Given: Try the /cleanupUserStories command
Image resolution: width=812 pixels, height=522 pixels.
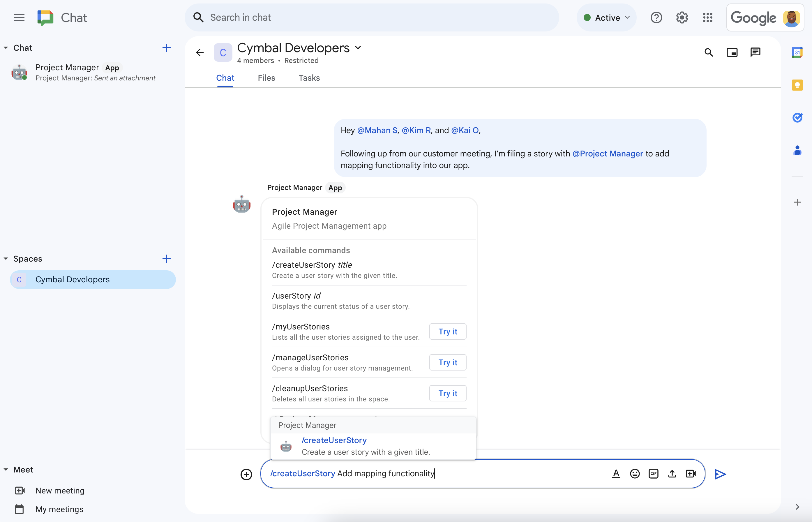Looking at the screenshot, I should coord(447,393).
